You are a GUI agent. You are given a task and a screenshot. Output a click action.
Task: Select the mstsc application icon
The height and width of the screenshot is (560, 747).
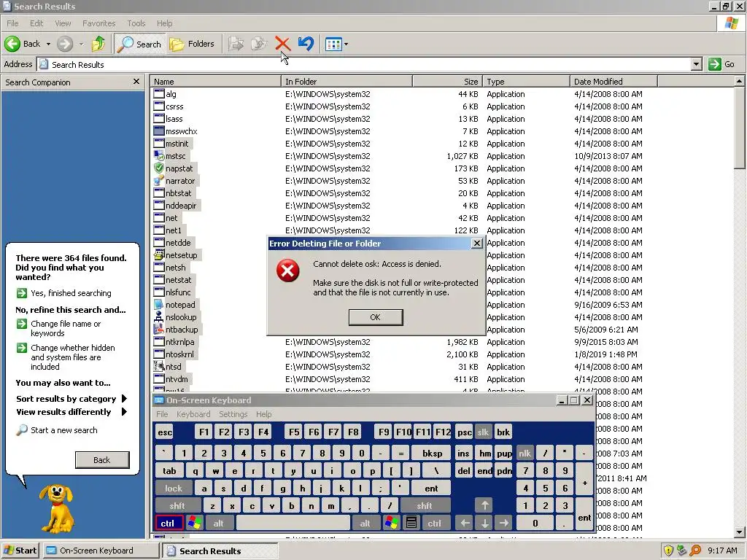point(159,156)
